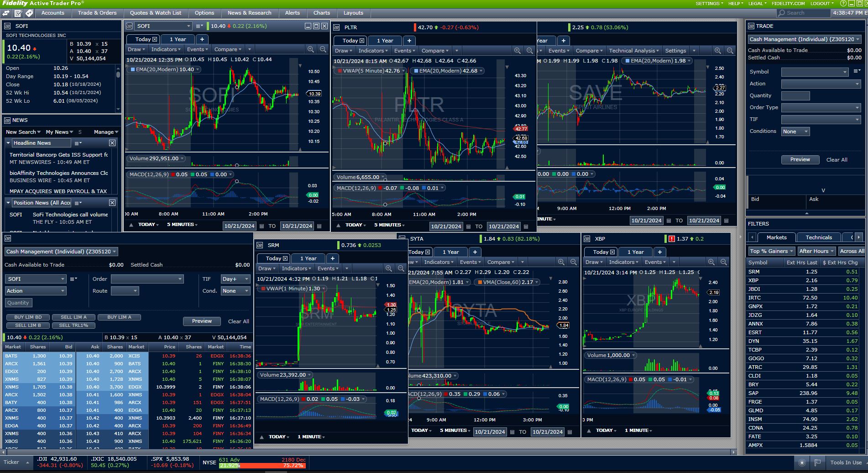The height and width of the screenshot is (473, 868).
Task: Open the Order Type dropdown in TRADE panel
Action: point(821,107)
